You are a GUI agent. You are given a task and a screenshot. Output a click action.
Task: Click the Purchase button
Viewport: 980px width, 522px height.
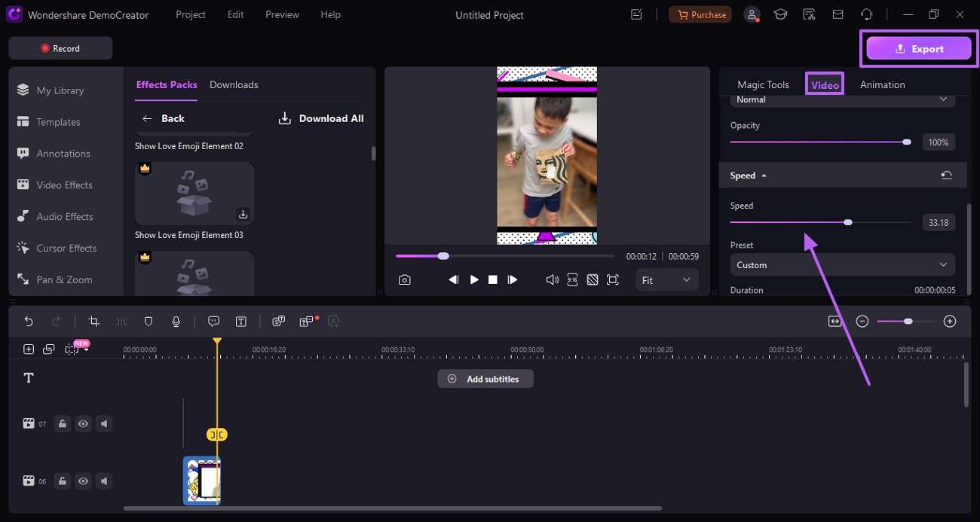tap(701, 14)
